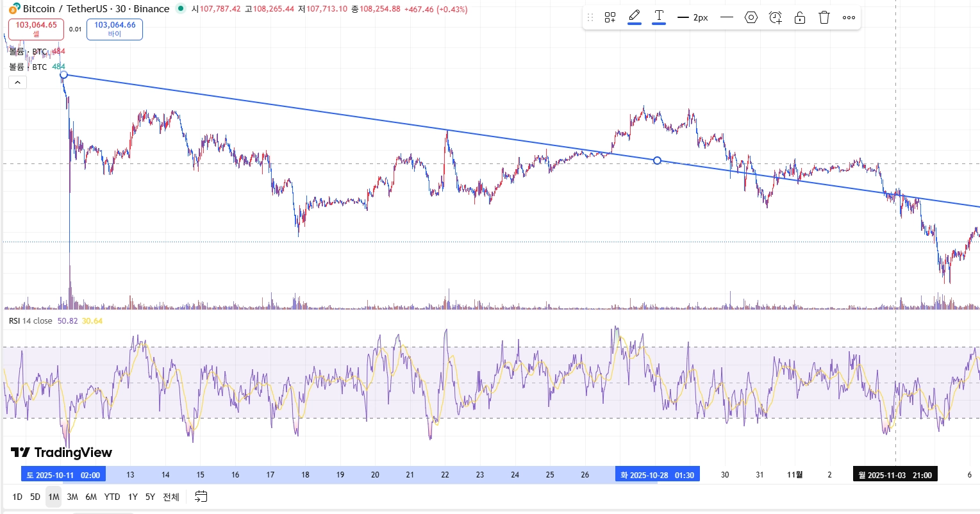Open line style selector in floating toolbar
This screenshot has height=514, width=980.
click(726, 17)
